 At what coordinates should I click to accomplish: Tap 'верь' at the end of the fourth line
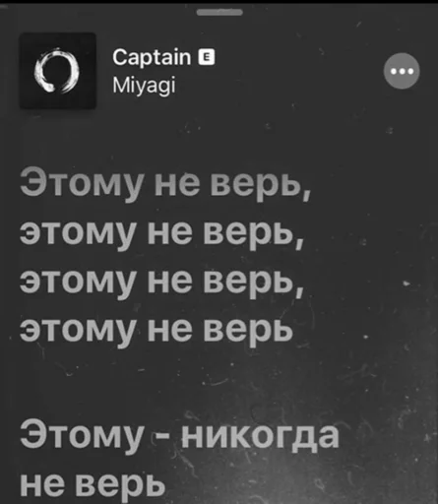248,331
